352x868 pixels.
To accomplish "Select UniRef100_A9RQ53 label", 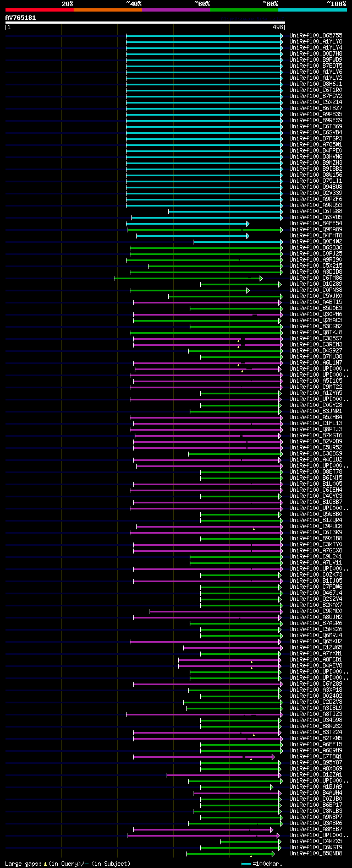I will (316, 205).
